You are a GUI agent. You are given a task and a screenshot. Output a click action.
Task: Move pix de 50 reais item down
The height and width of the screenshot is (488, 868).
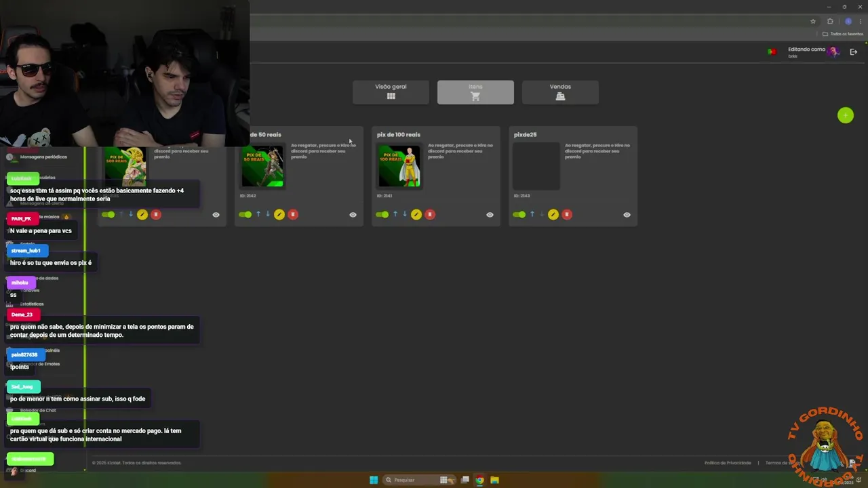tap(268, 214)
